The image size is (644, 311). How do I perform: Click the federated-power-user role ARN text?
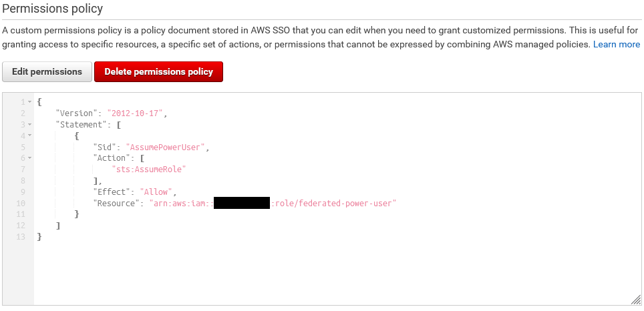(x=333, y=203)
